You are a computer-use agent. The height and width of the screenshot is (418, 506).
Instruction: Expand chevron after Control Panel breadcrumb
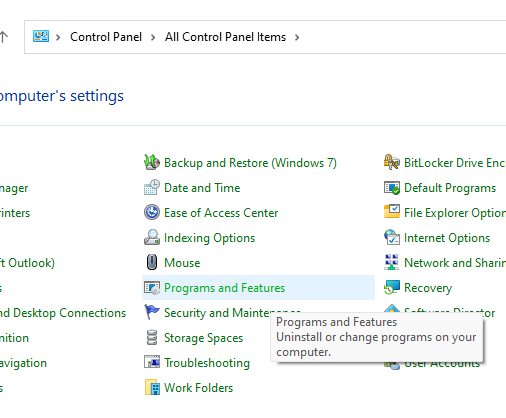pos(153,37)
